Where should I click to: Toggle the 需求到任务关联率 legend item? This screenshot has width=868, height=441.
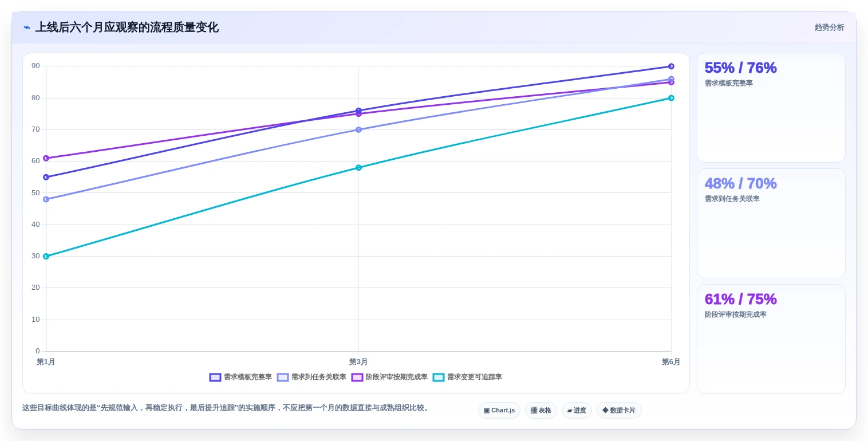[311, 377]
